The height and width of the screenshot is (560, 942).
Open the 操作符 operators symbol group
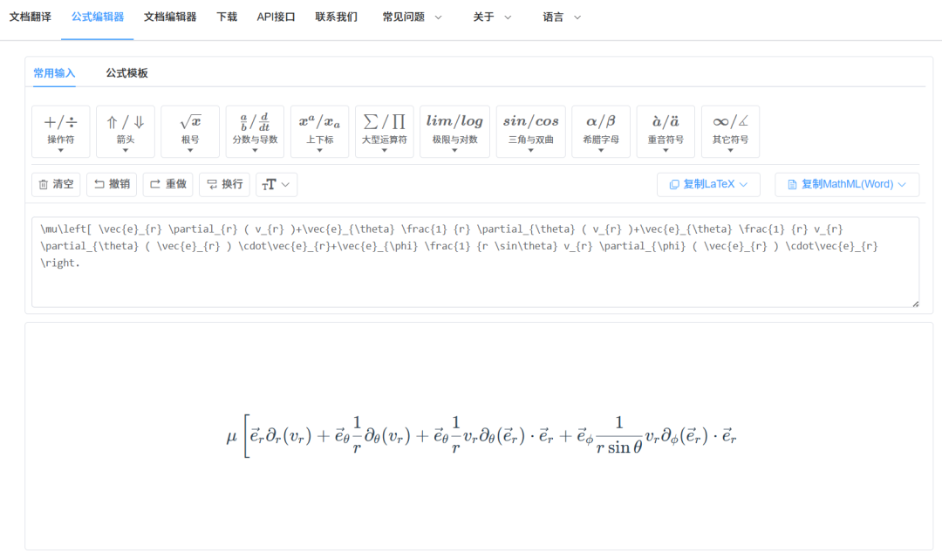pyautogui.click(x=61, y=132)
